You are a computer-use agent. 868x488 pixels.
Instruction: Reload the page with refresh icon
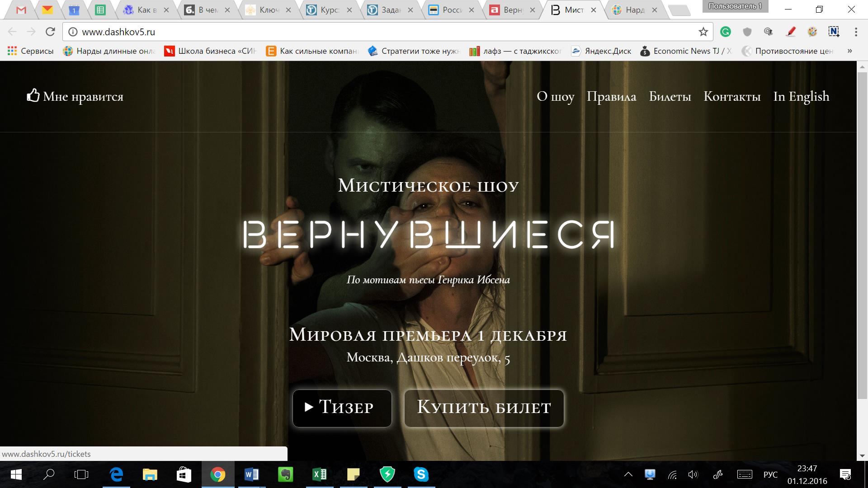tap(50, 32)
